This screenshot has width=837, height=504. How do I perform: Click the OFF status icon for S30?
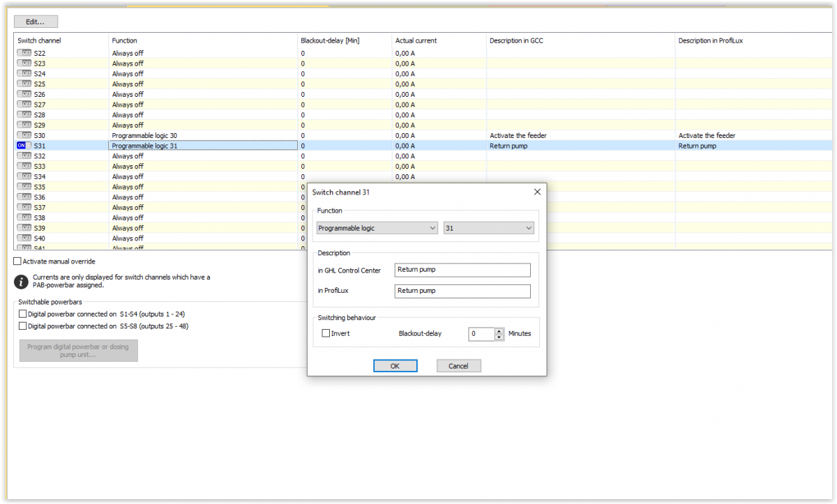click(x=24, y=135)
